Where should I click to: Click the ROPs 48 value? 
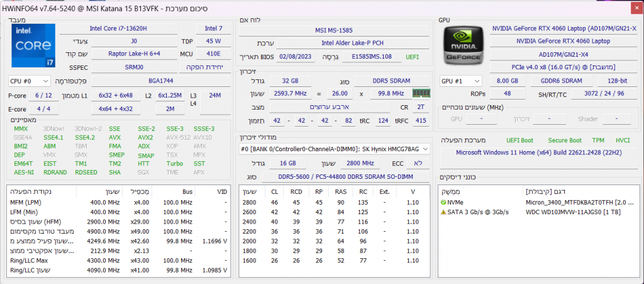click(x=508, y=94)
